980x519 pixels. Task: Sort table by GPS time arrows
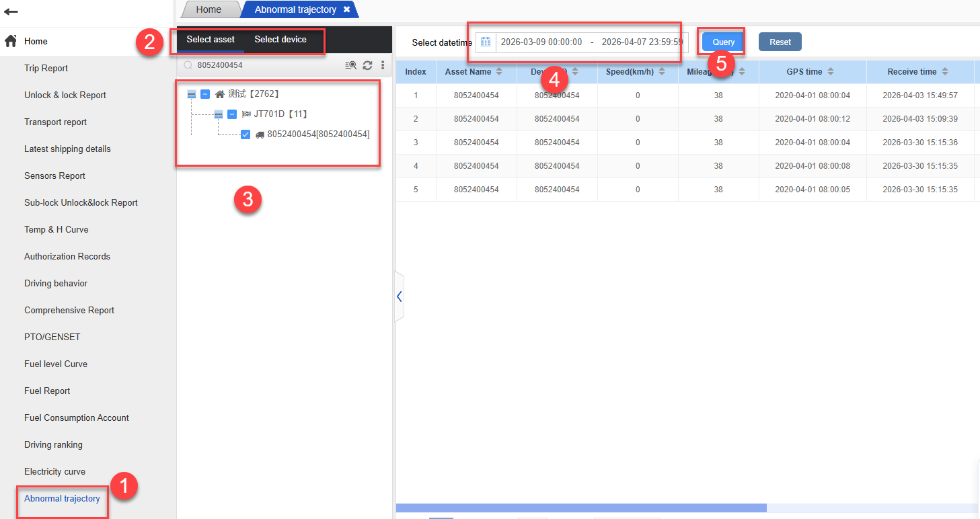(x=831, y=72)
